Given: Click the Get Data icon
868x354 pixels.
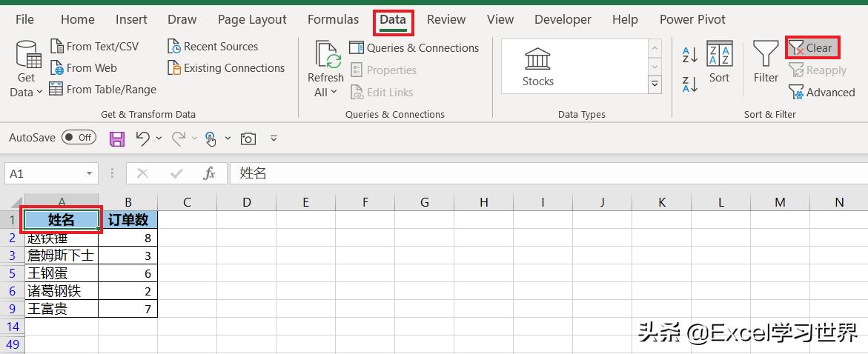Looking at the screenshot, I should pyautogui.click(x=27, y=56).
